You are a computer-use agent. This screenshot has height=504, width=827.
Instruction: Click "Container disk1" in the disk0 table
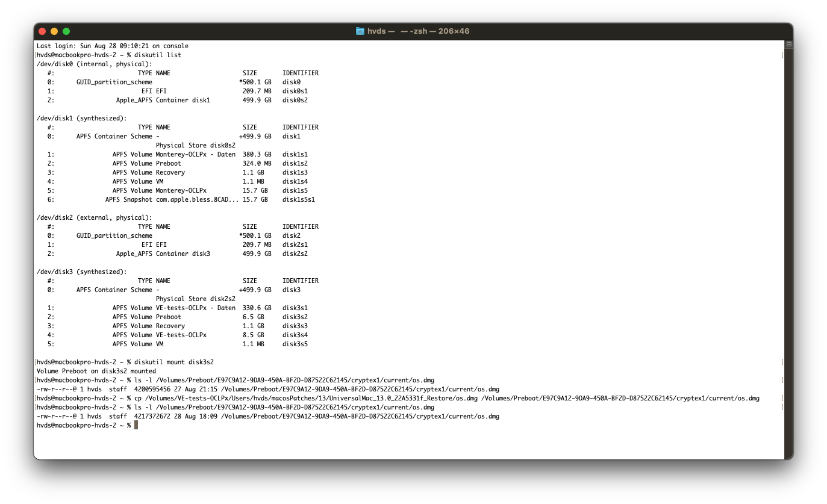[x=183, y=100]
